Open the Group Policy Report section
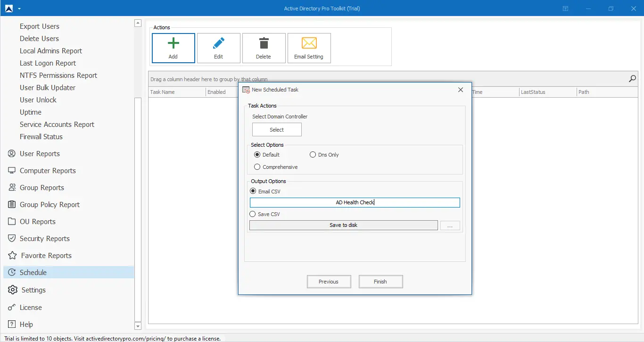644x342 pixels. pos(50,205)
